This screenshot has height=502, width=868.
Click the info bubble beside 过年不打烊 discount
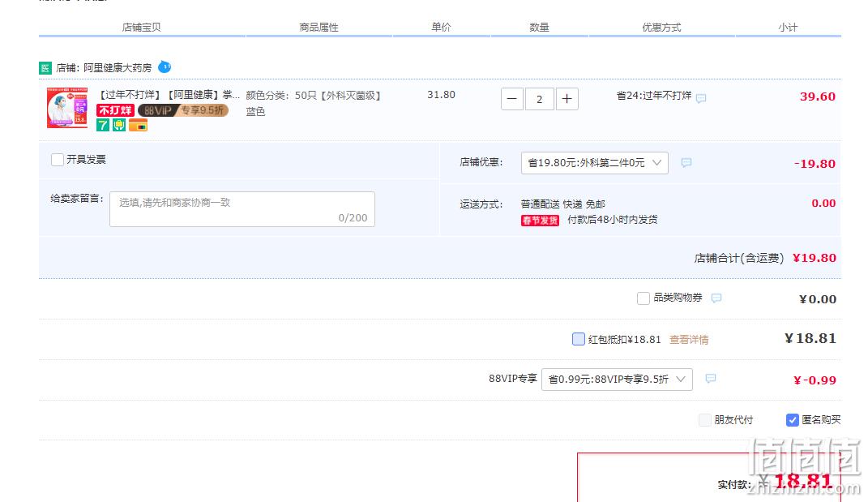701,98
